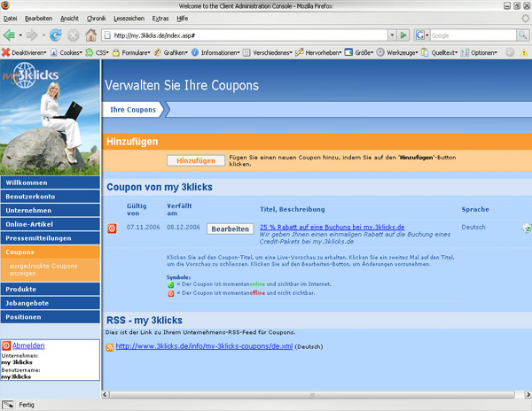Click into the Google search field

(x=473, y=35)
